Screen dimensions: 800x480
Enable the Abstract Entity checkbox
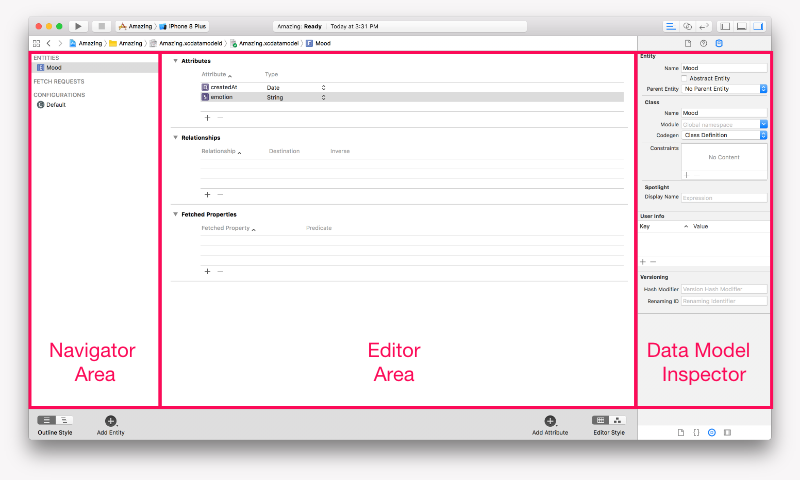click(685, 78)
